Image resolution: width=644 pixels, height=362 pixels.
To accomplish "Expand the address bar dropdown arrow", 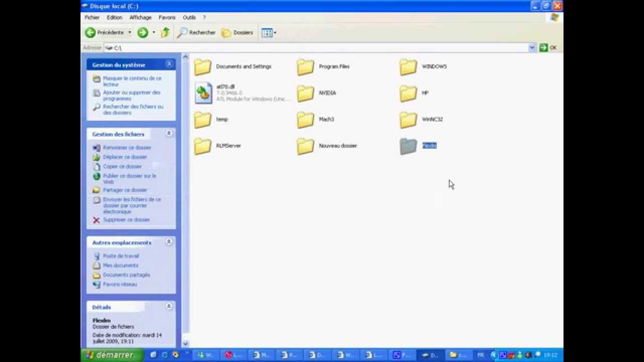I will pos(532,48).
